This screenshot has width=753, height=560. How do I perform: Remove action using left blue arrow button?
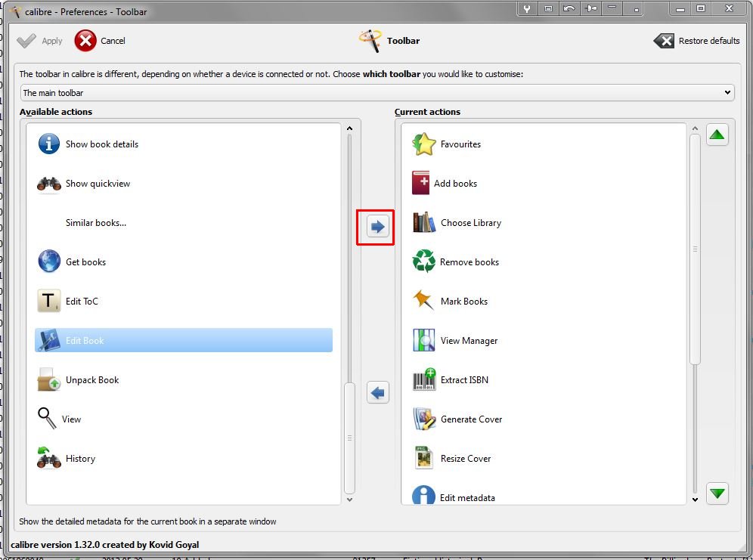tap(378, 393)
